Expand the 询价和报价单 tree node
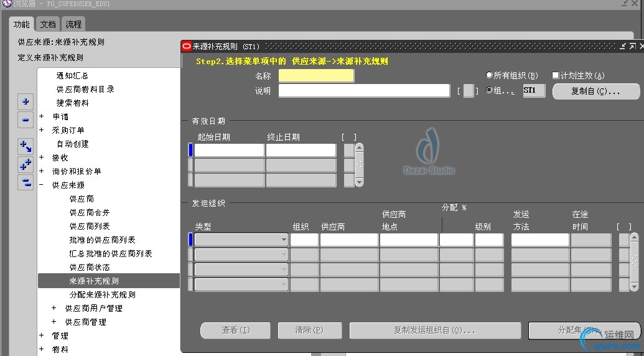The height and width of the screenshot is (356, 644). (x=42, y=171)
